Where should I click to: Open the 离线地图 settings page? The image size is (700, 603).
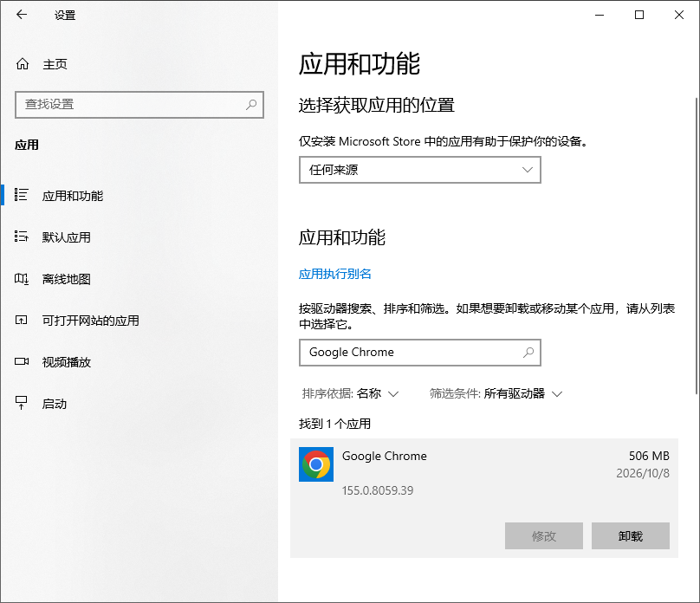pos(139,279)
